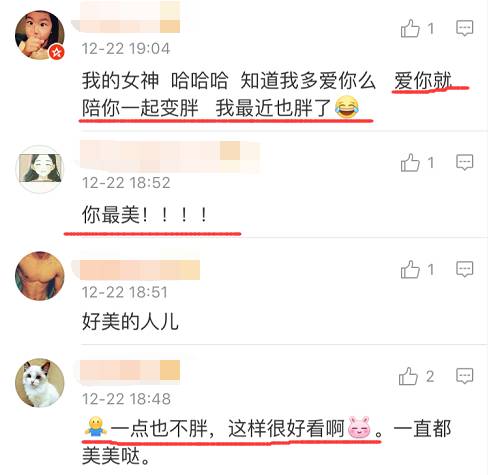Select comment text 你最美！！！！

point(145,215)
